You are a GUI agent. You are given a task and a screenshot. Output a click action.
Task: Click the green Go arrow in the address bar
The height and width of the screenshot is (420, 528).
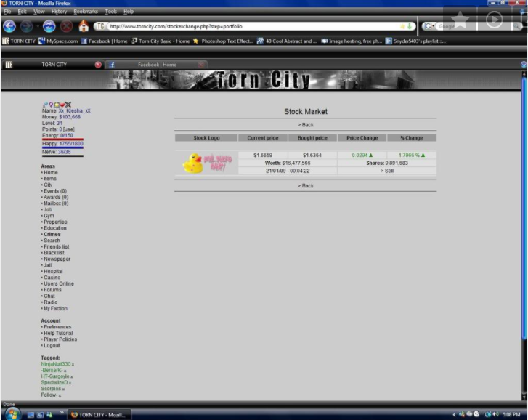[410, 26]
